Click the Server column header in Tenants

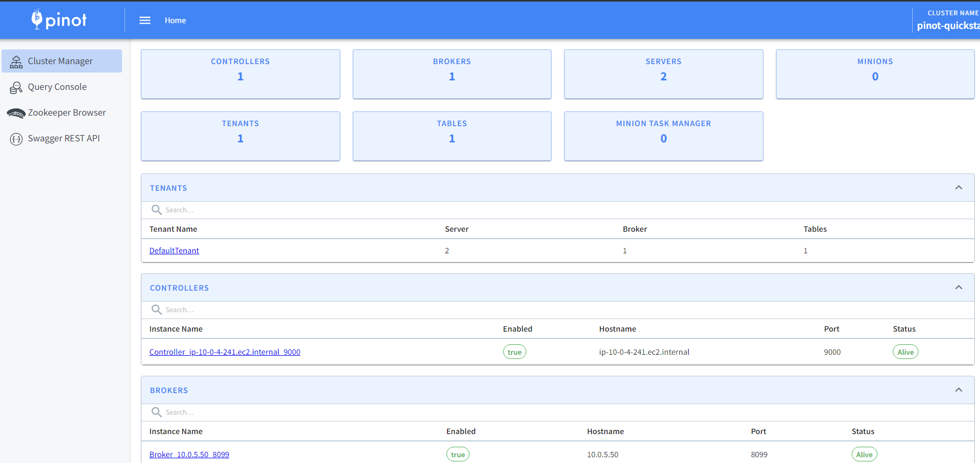pyautogui.click(x=456, y=229)
